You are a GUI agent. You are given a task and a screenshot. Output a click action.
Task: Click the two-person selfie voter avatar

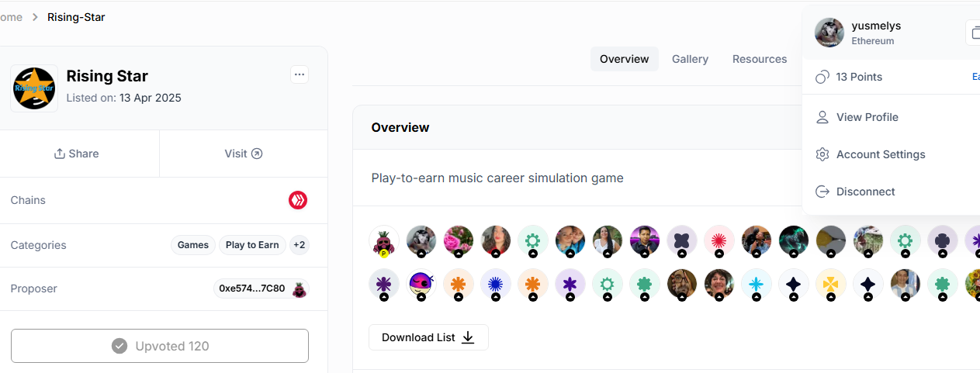click(x=570, y=241)
